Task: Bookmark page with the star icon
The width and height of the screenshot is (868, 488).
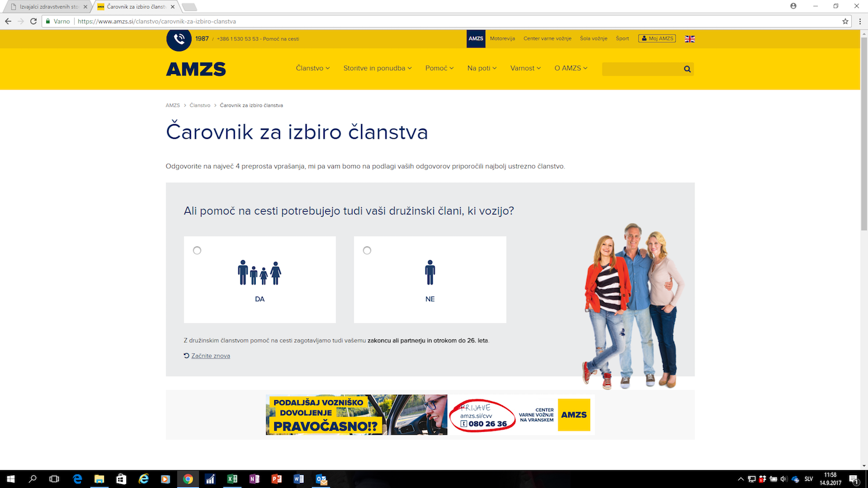Action: [x=845, y=21]
